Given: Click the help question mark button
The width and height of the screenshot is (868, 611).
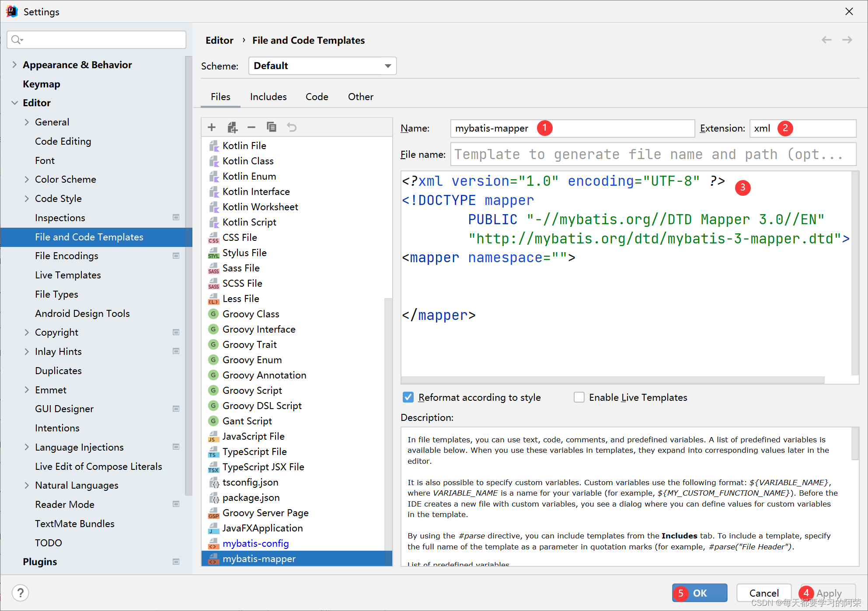Looking at the screenshot, I should pos(21,593).
